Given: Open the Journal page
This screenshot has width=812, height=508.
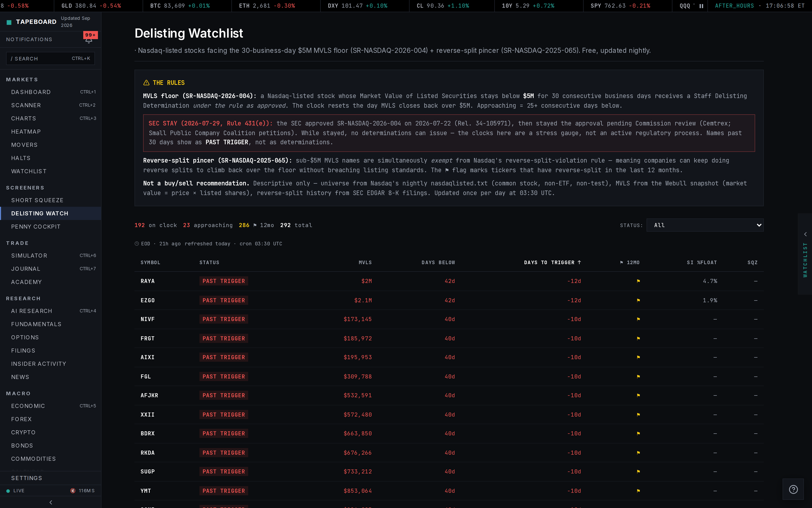Looking at the screenshot, I should click(x=51, y=269).
